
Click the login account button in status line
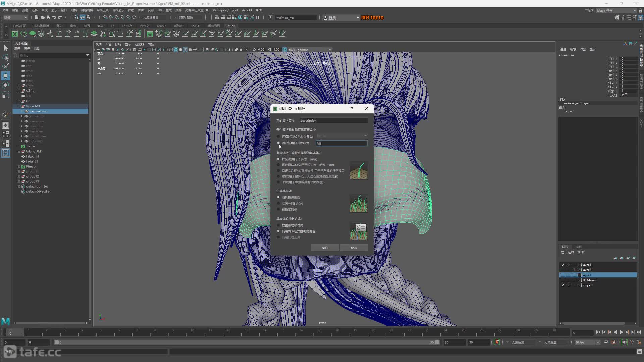[341, 18]
